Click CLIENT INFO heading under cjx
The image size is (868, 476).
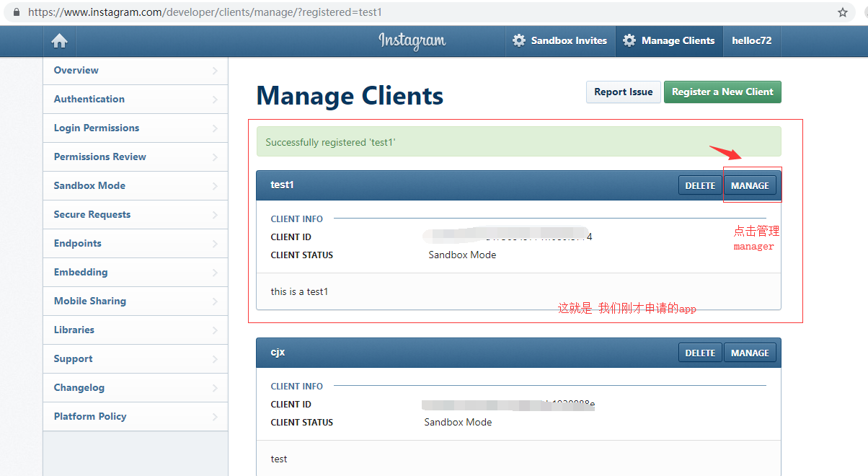pos(296,386)
